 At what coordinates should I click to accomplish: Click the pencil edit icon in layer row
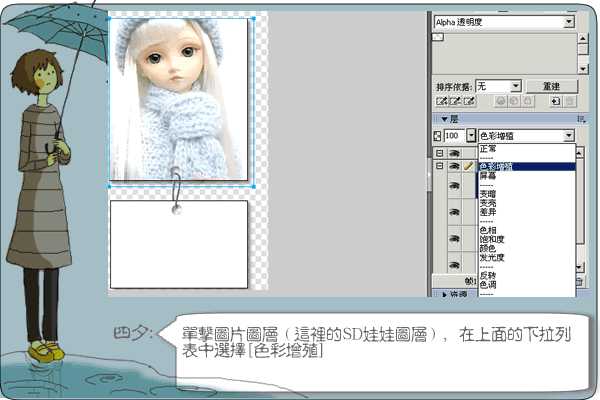pos(468,167)
